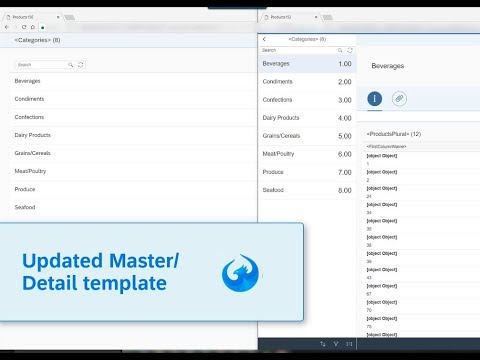480x360 pixels.
Task: Click [object Object] row with number 24
Action: tap(422, 192)
